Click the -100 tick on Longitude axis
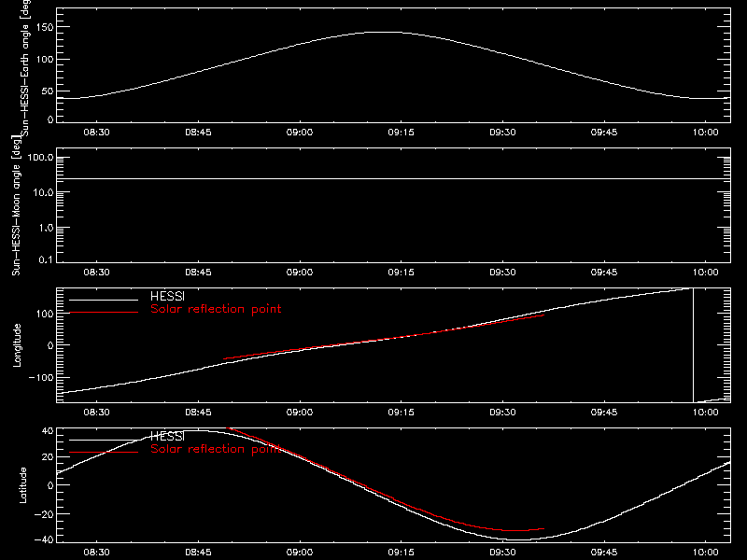This screenshot has width=747, height=560. [41, 378]
